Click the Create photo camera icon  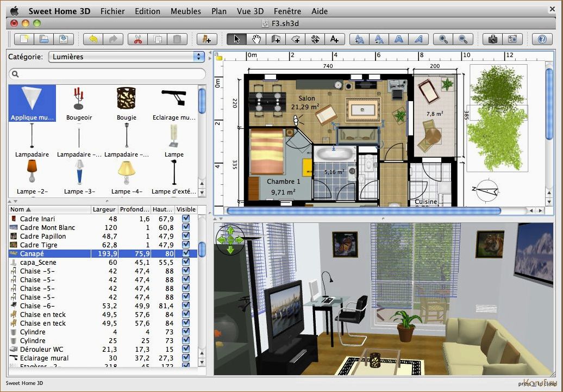pos(492,39)
